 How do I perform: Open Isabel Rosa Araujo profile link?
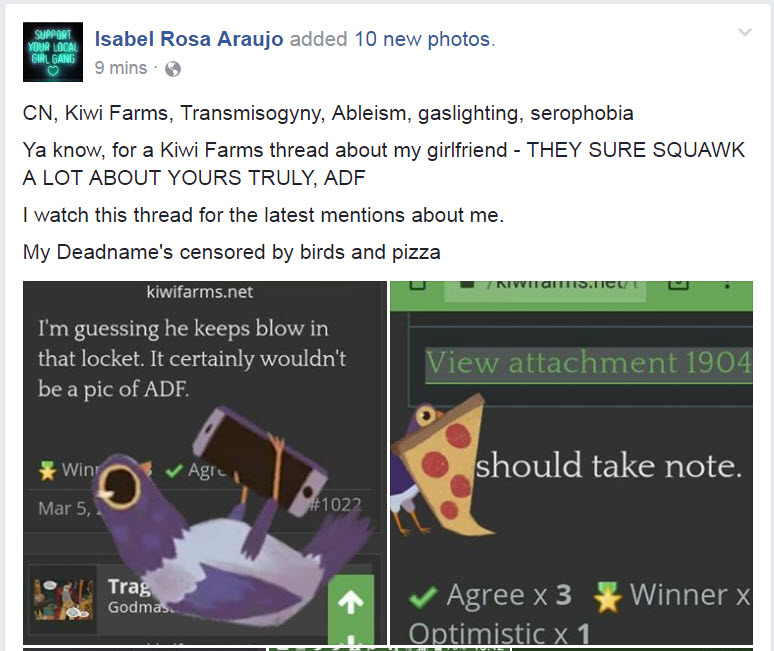click(x=189, y=39)
